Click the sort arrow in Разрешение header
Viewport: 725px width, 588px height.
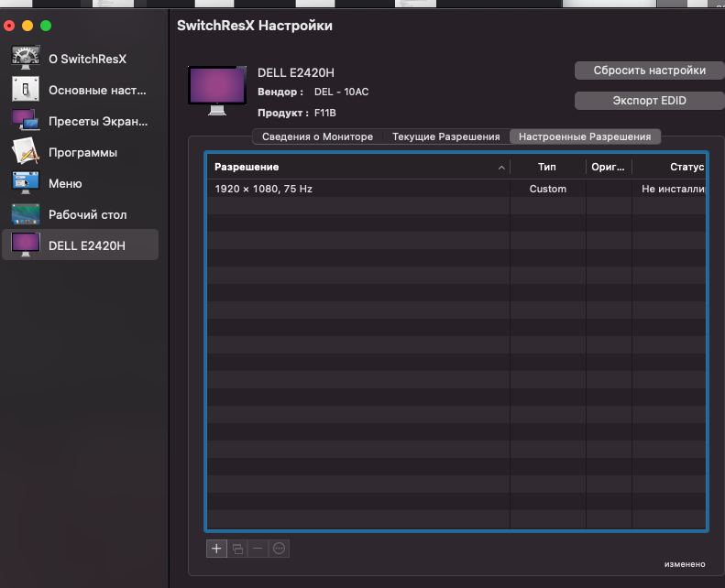pos(501,168)
